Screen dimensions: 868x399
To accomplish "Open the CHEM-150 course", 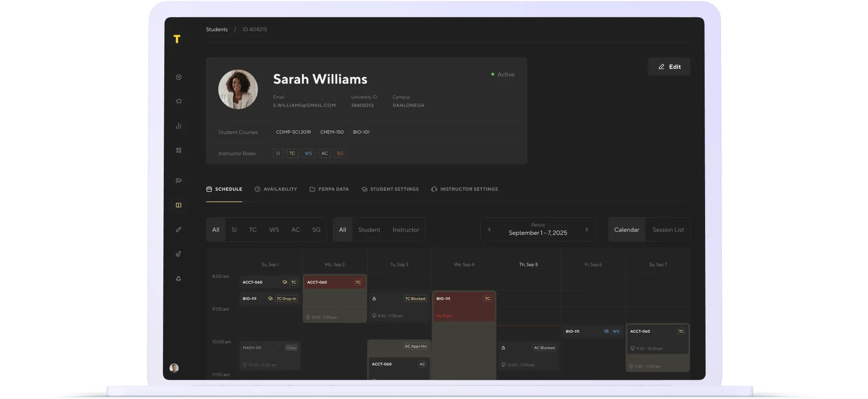I will (x=332, y=132).
